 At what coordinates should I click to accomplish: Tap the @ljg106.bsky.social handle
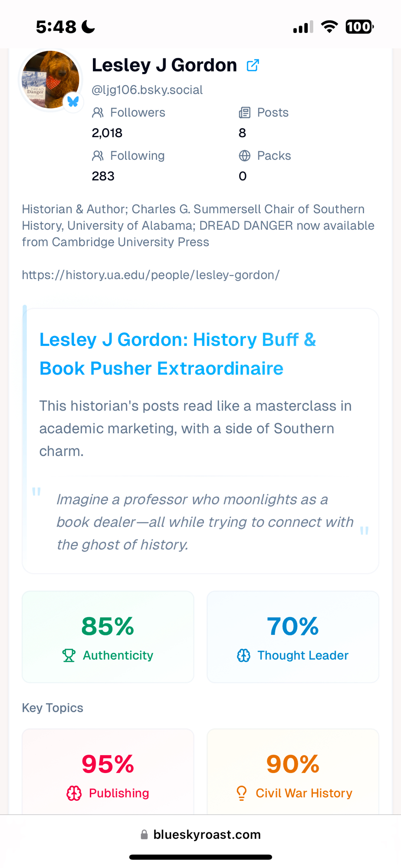coord(147,90)
